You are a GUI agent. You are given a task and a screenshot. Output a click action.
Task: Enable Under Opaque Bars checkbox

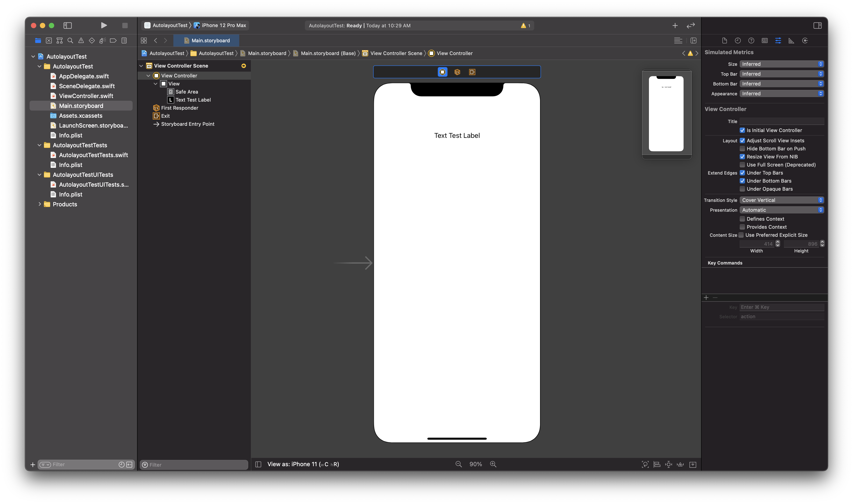pyautogui.click(x=742, y=189)
